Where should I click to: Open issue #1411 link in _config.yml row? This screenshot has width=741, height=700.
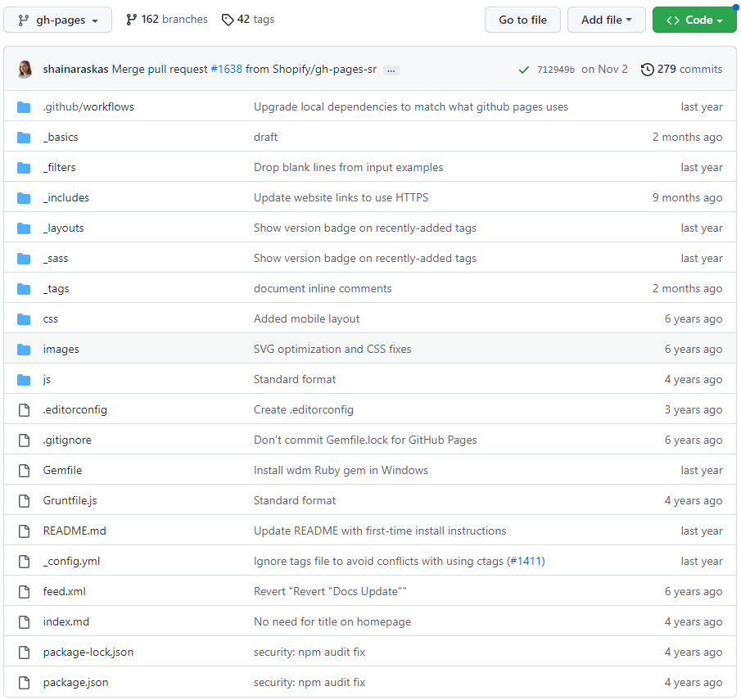pyautogui.click(x=526, y=561)
